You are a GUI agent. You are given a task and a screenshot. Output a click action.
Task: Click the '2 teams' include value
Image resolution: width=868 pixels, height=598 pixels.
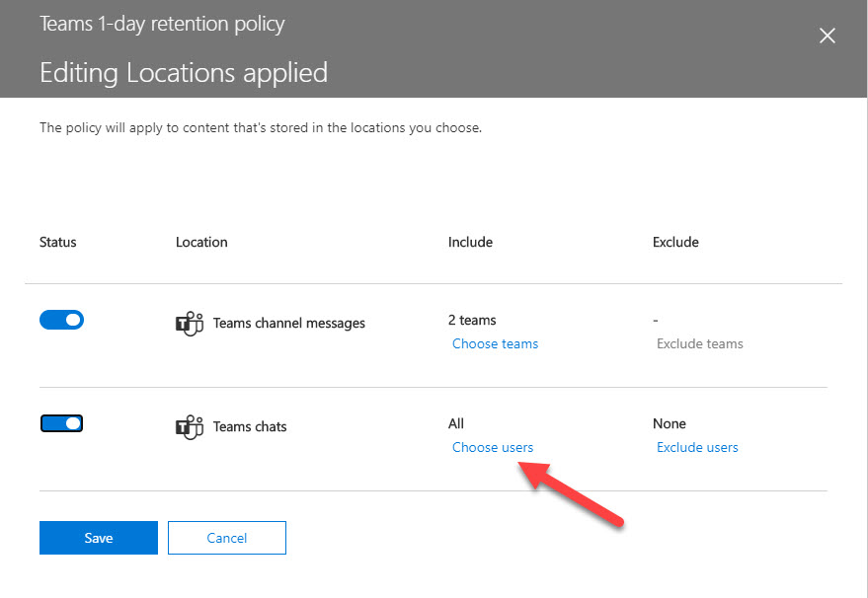point(472,320)
